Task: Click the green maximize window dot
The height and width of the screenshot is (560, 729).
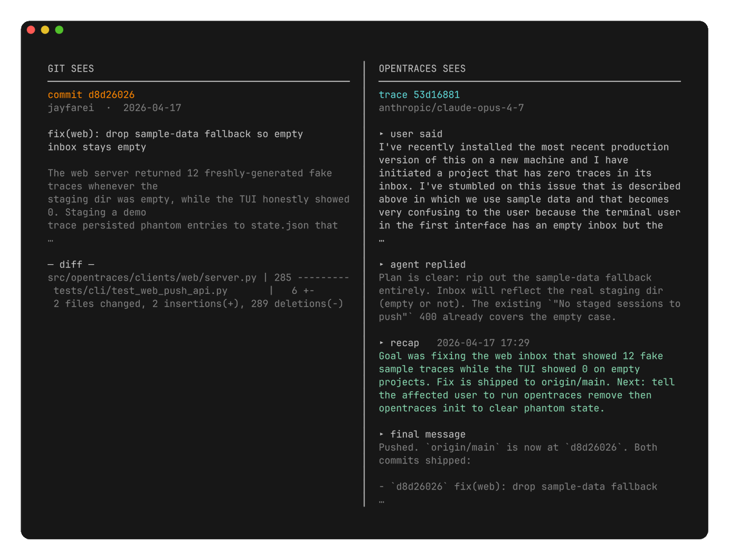Action: [x=59, y=30]
